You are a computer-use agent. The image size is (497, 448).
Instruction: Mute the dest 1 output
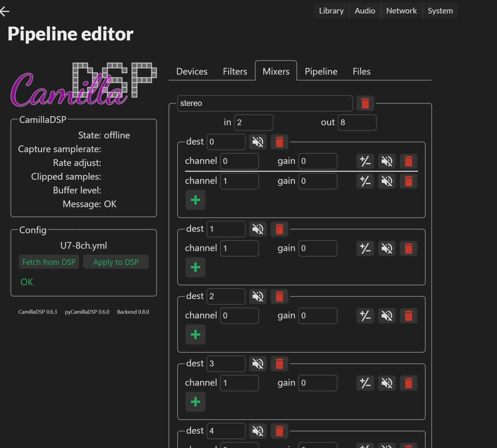258,229
